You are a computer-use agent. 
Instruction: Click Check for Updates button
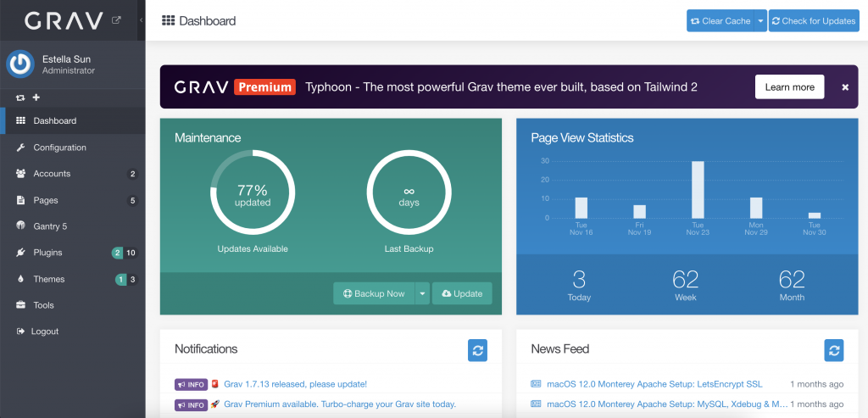(x=814, y=21)
